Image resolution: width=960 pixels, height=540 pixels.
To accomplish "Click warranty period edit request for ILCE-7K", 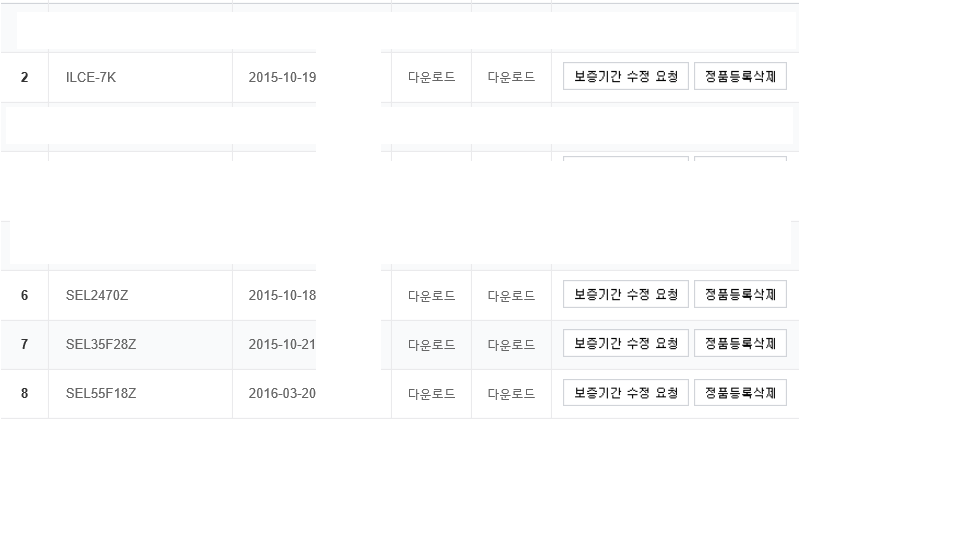I will pos(625,77).
